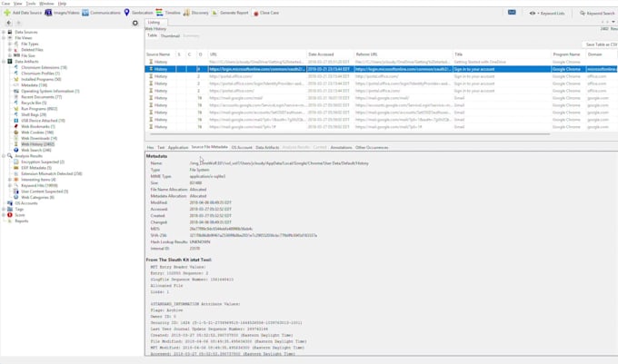Click the Analysis Results magnifier icon

(x=10, y=156)
